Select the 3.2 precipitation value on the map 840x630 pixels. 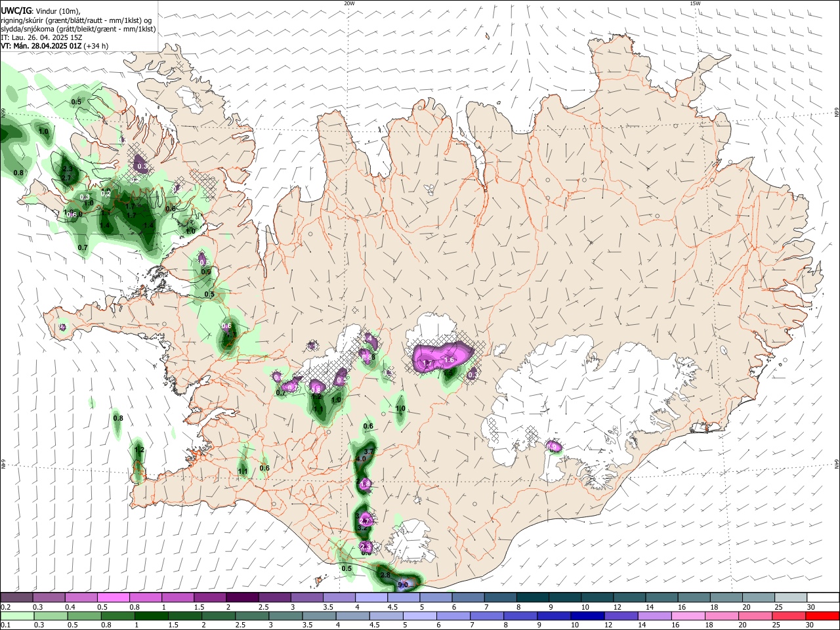tap(361, 528)
